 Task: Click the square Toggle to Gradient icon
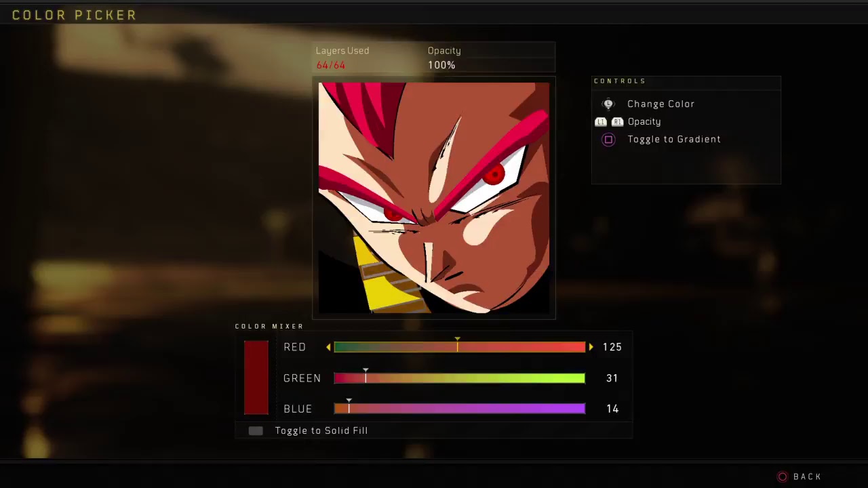608,140
